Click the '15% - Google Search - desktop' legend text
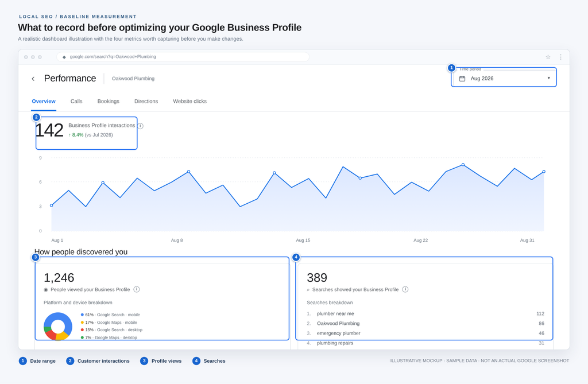Screen dimensions: 588x384 tap(114, 330)
